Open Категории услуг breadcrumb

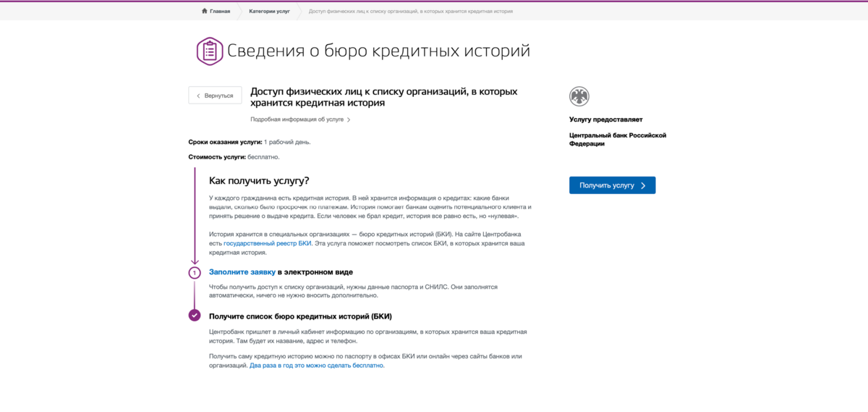point(269,12)
